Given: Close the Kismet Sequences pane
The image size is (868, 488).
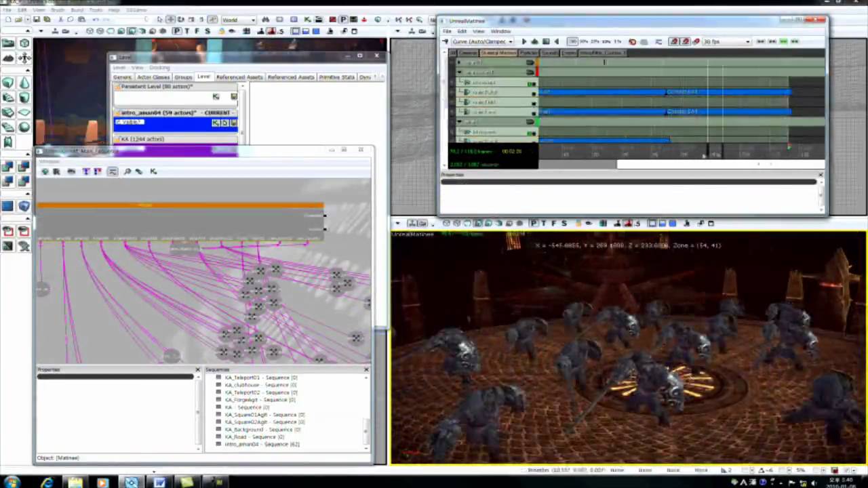Looking at the screenshot, I should [366, 370].
